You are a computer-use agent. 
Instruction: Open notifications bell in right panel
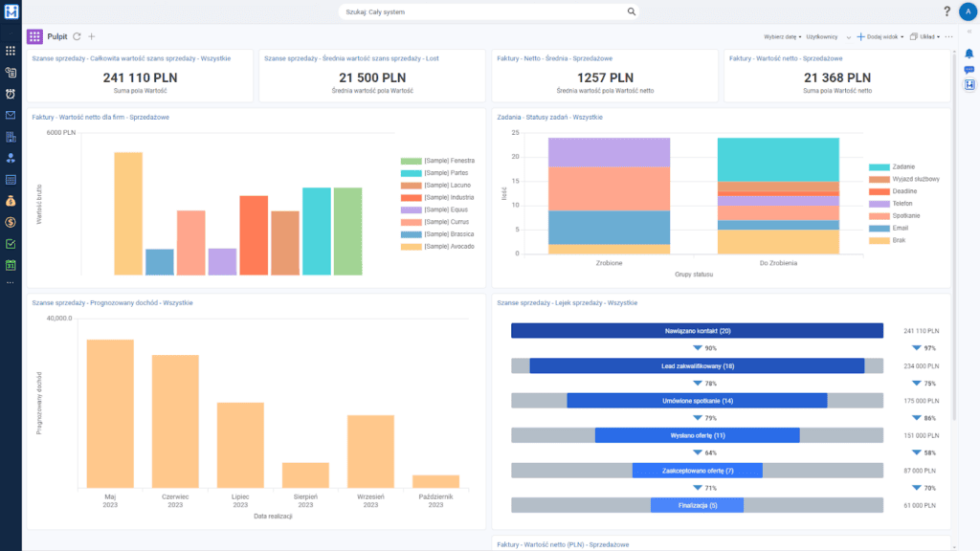[x=969, y=54]
